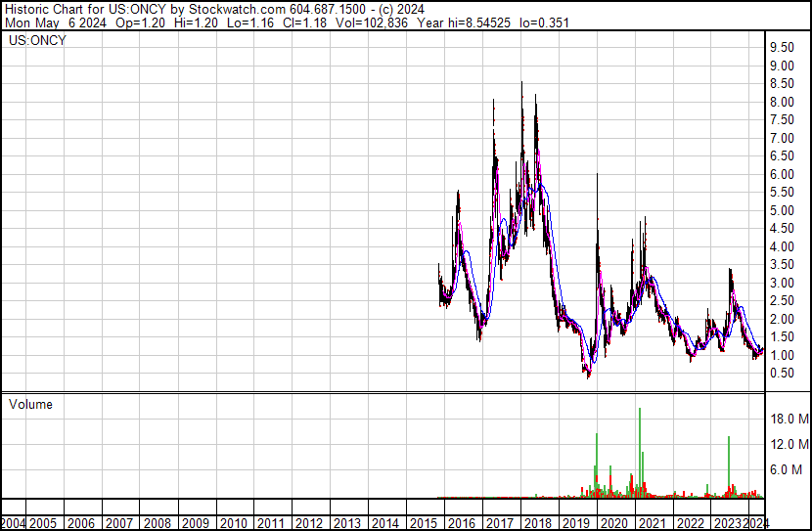The height and width of the screenshot is (531, 812).
Task: Click the 6.0 M volume axis label
Action: [784, 469]
